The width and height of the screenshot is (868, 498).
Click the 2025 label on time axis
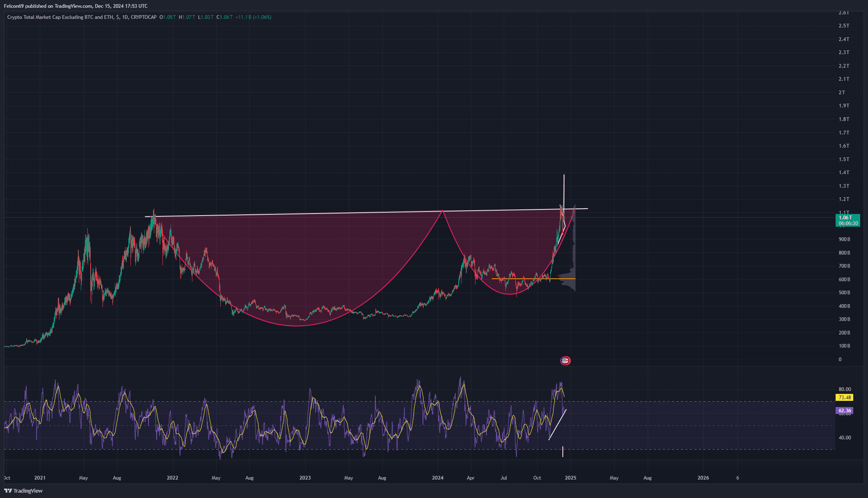coord(571,478)
